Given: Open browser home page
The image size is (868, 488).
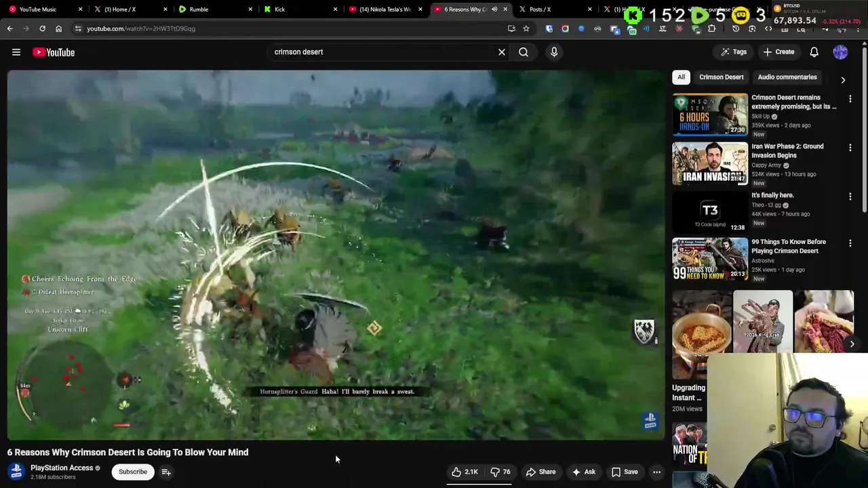Looking at the screenshot, I should pyautogui.click(x=58, y=28).
